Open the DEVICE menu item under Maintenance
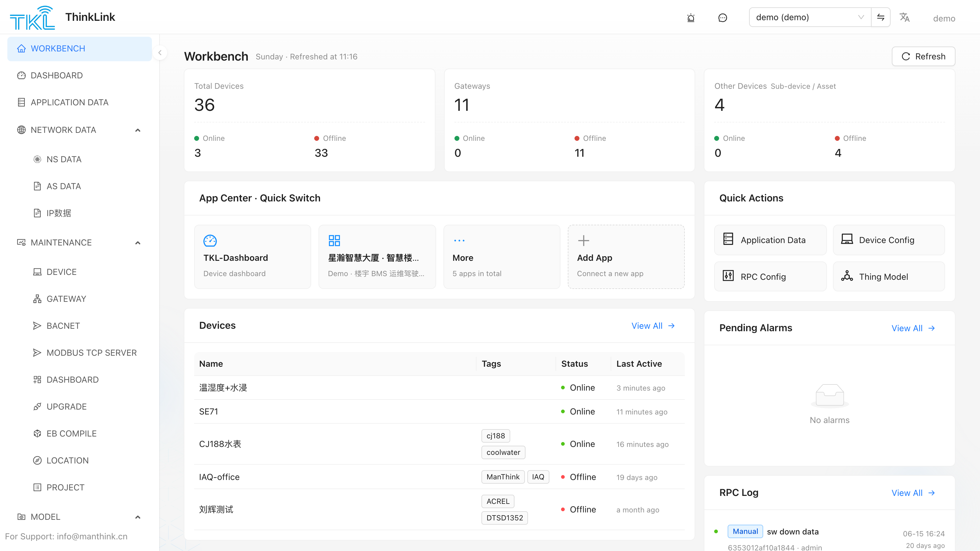The width and height of the screenshot is (980, 551). click(x=80, y=272)
